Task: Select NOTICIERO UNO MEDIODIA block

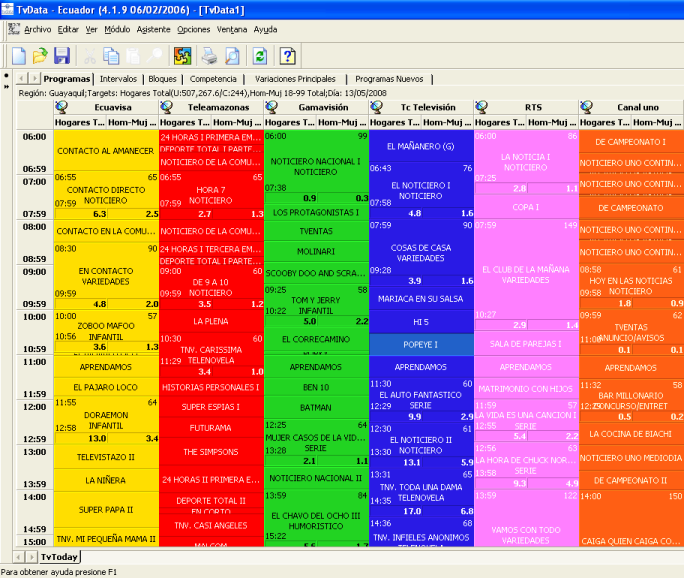Action: click(631, 458)
